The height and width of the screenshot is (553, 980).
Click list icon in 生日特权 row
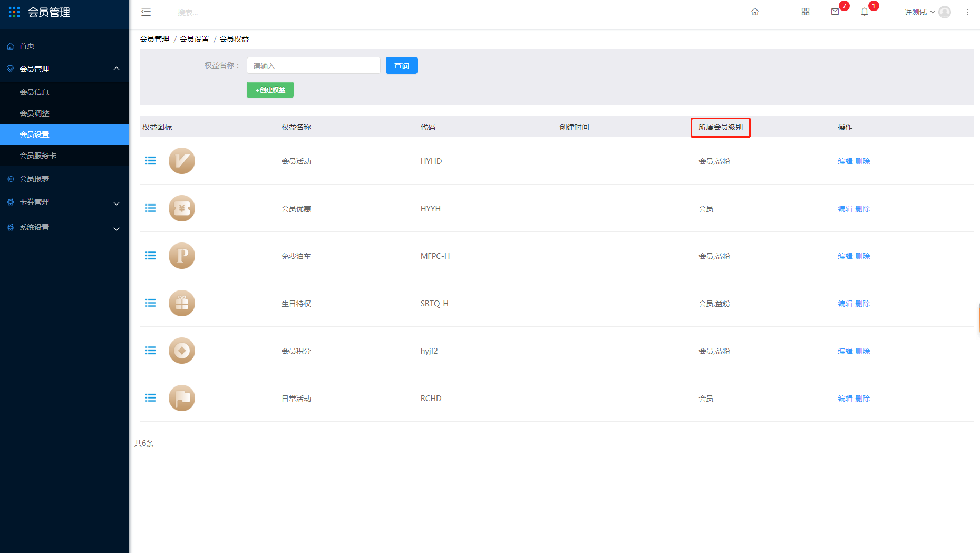pos(151,303)
